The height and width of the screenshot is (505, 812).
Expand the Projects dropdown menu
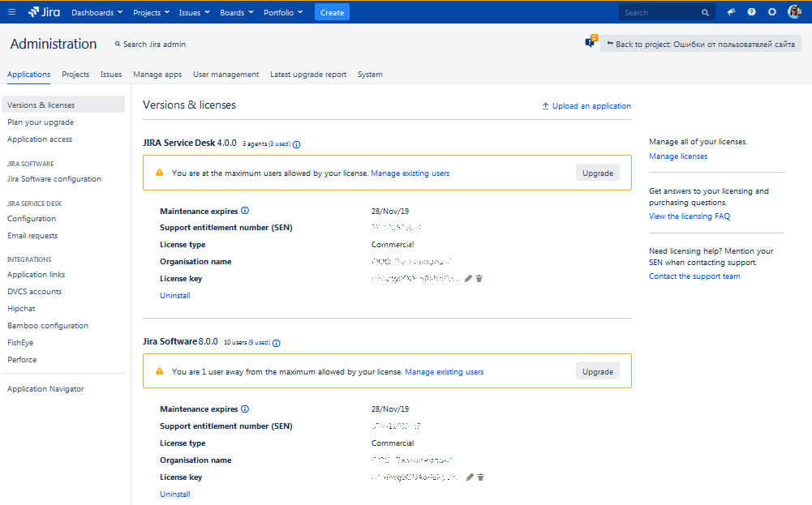[151, 12]
